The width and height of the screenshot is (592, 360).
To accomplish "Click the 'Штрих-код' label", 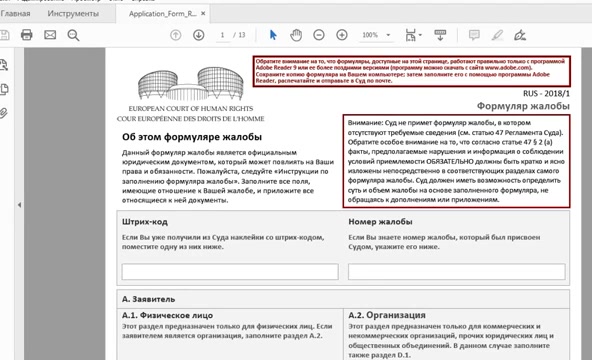I will point(145,222).
